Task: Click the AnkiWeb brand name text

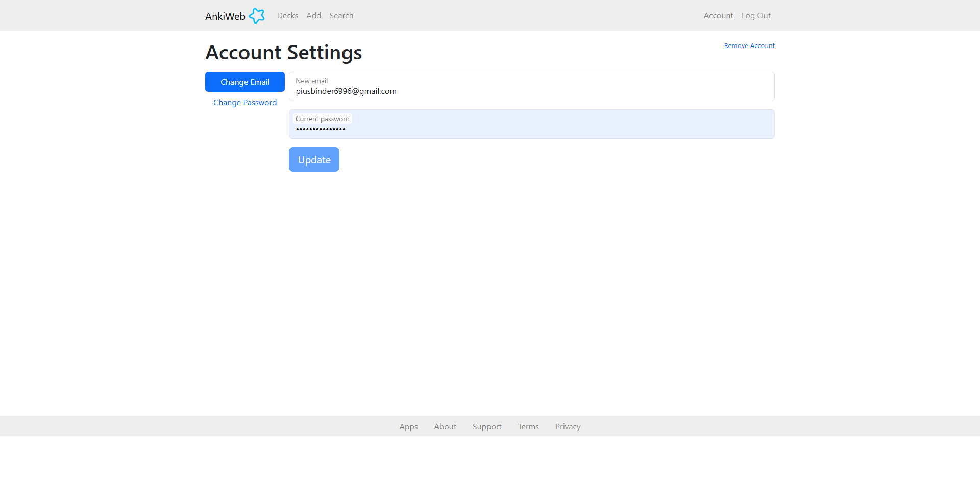Action: pyautogui.click(x=225, y=16)
